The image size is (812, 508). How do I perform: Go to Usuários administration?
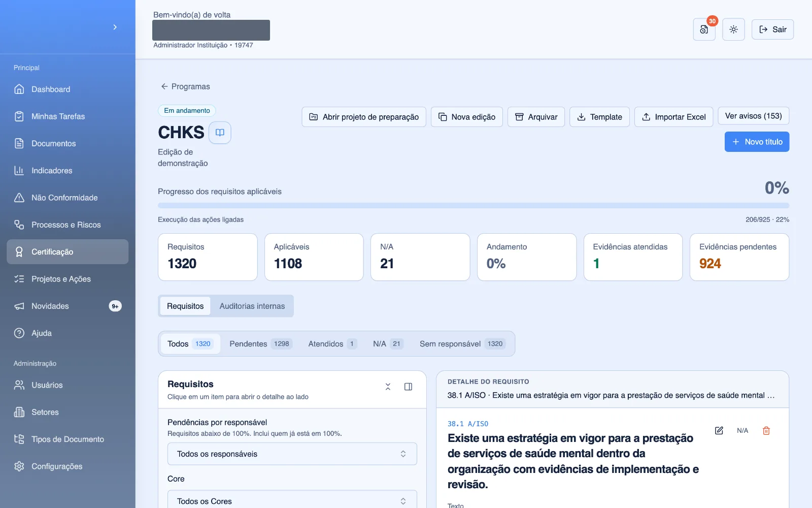coord(67,385)
